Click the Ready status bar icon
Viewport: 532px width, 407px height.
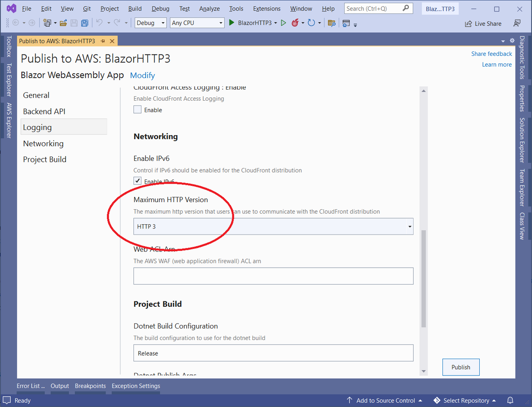tap(7, 400)
